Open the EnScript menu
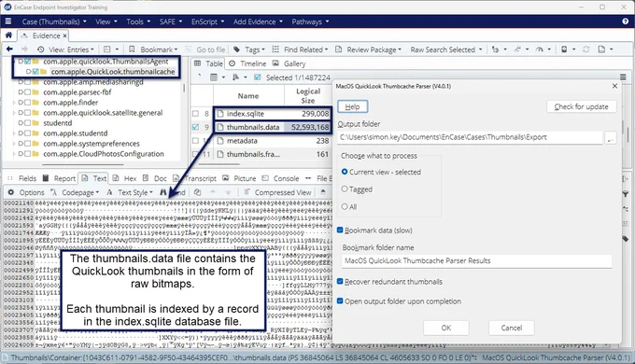The height and width of the screenshot is (364, 635). [207, 21]
